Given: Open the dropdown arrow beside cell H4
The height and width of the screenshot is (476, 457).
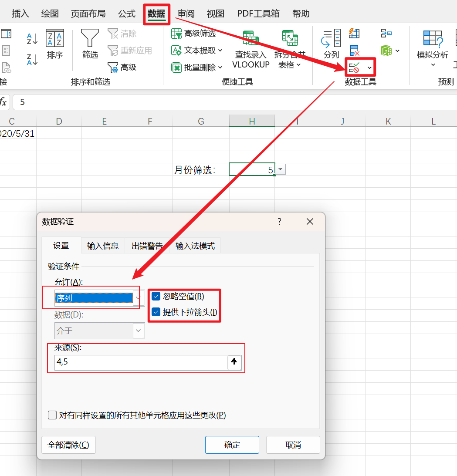Looking at the screenshot, I should (281, 169).
